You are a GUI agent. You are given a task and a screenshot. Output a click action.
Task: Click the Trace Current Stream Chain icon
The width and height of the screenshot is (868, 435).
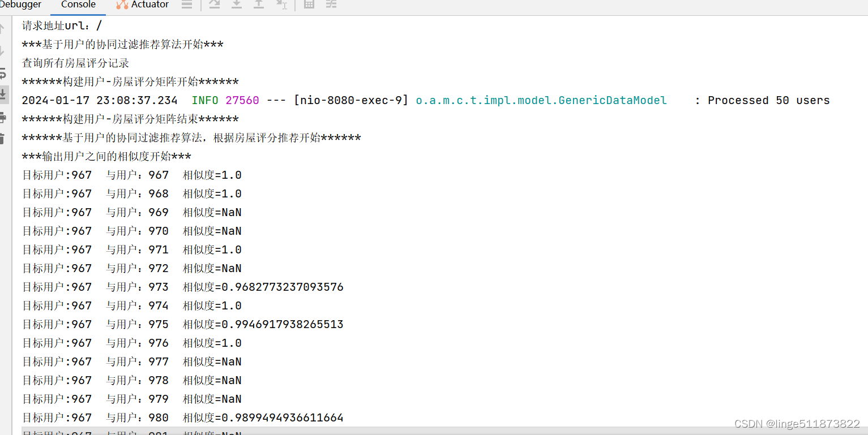point(331,5)
